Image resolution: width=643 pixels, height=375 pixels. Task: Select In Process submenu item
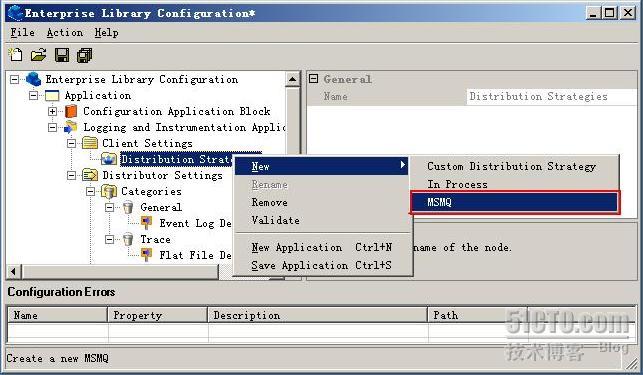(515, 184)
